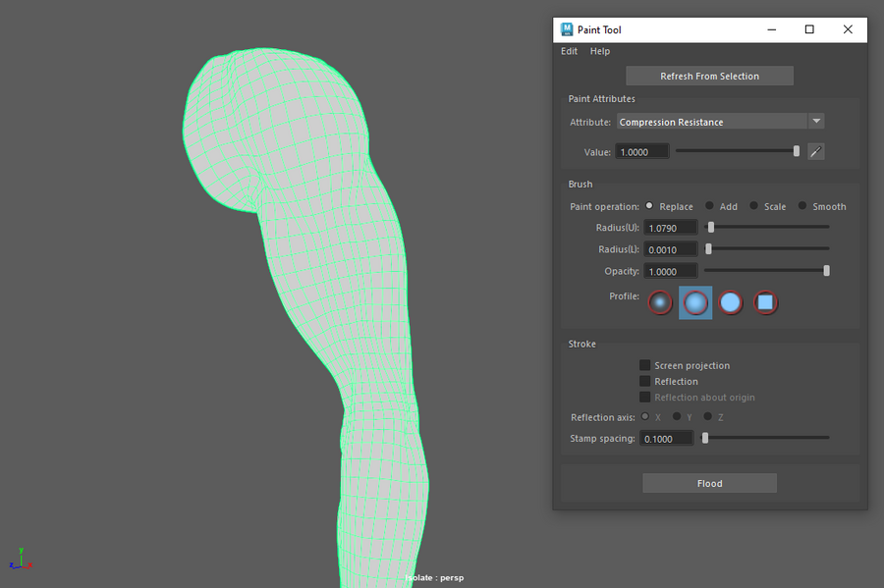Select the Add paint operation
884x588 pixels.
click(x=710, y=206)
